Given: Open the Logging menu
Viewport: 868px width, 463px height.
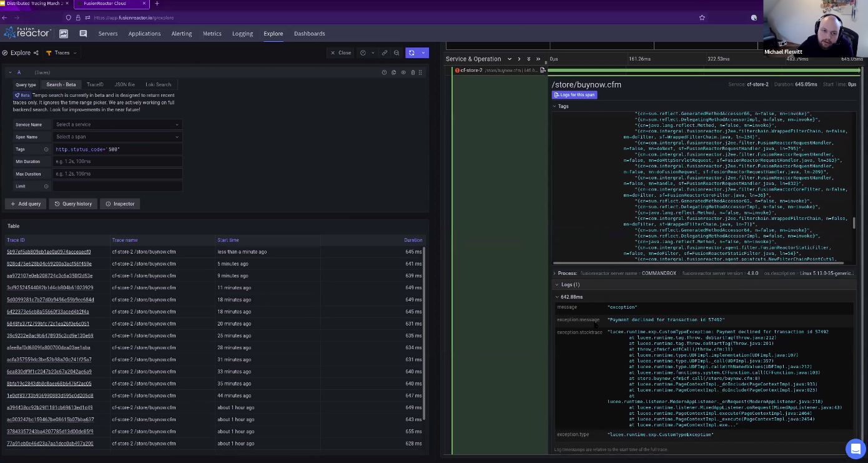Looking at the screenshot, I should pos(242,34).
